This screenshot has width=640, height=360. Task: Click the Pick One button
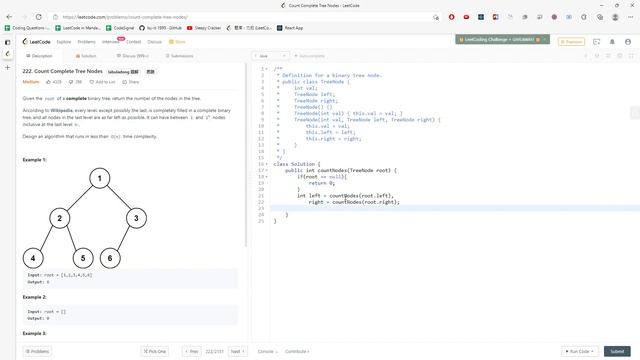[x=155, y=351]
